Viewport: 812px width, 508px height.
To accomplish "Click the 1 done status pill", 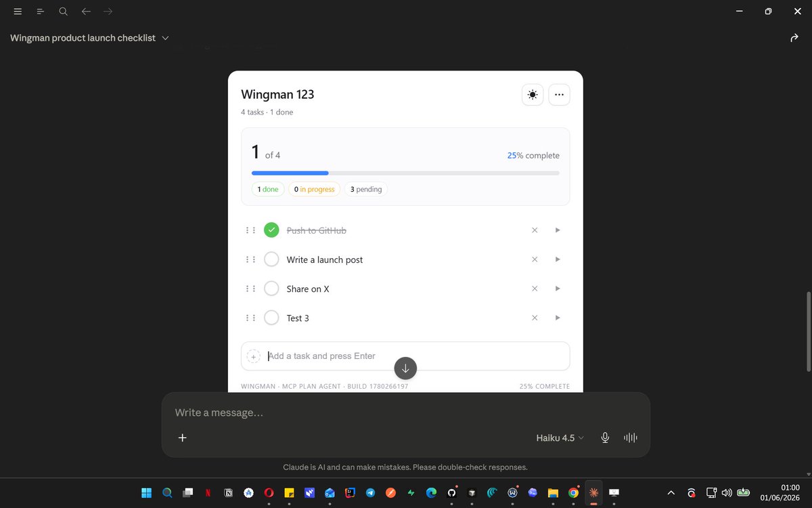I will (268, 190).
